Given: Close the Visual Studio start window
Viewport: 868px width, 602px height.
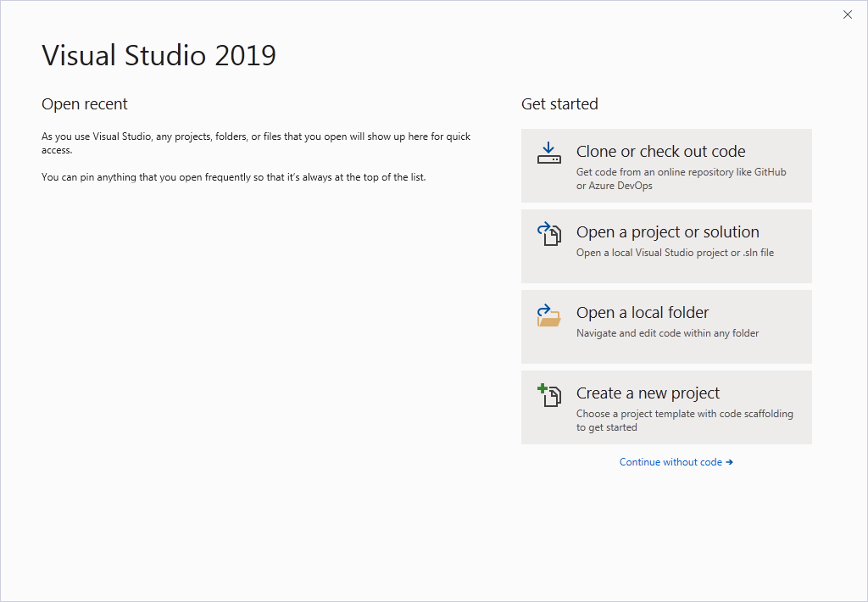Looking at the screenshot, I should [x=847, y=14].
